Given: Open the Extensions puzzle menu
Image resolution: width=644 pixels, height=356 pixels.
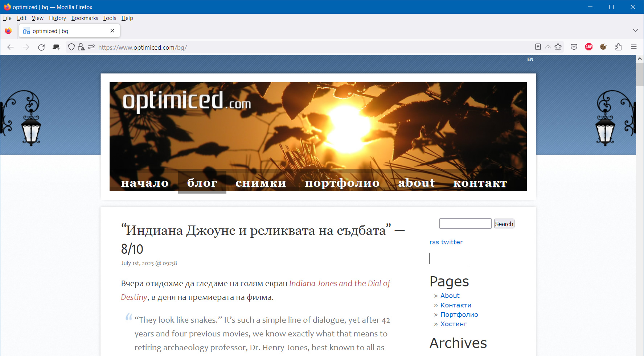Looking at the screenshot, I should pos(619,47).
